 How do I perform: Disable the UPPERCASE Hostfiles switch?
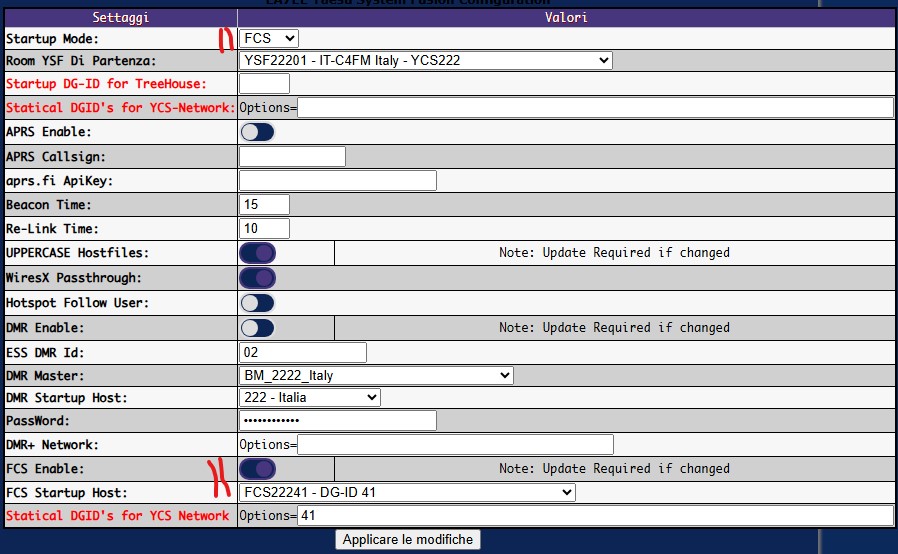pos(257,253)
